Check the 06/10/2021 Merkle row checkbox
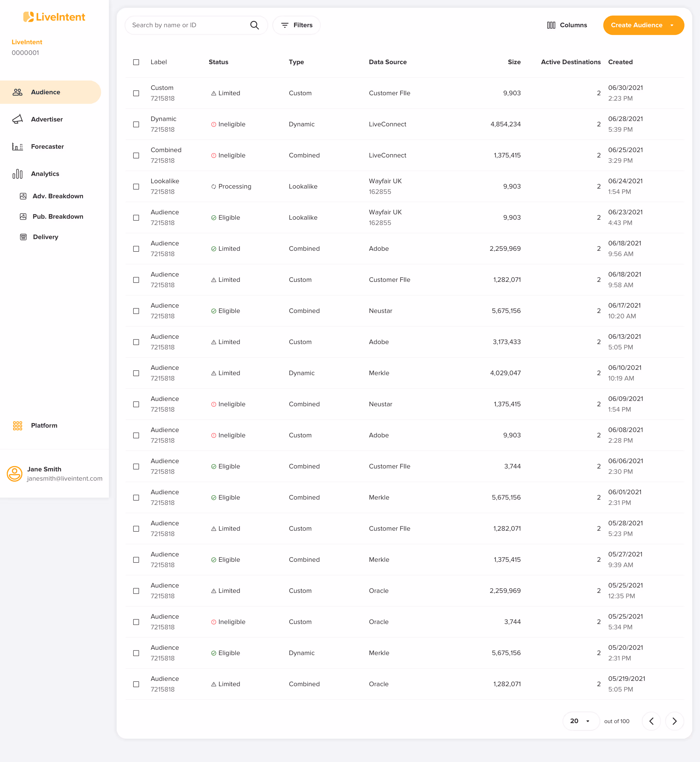The height and width of the screenshot is (762, 700). pyautogui.click(x=136, y=373)
